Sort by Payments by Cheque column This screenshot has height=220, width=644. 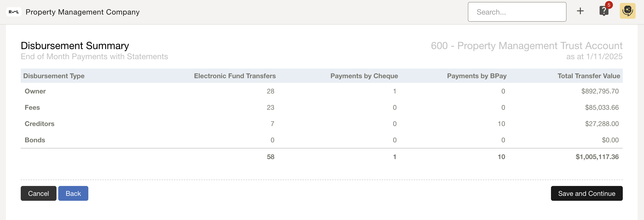[364, 76]
